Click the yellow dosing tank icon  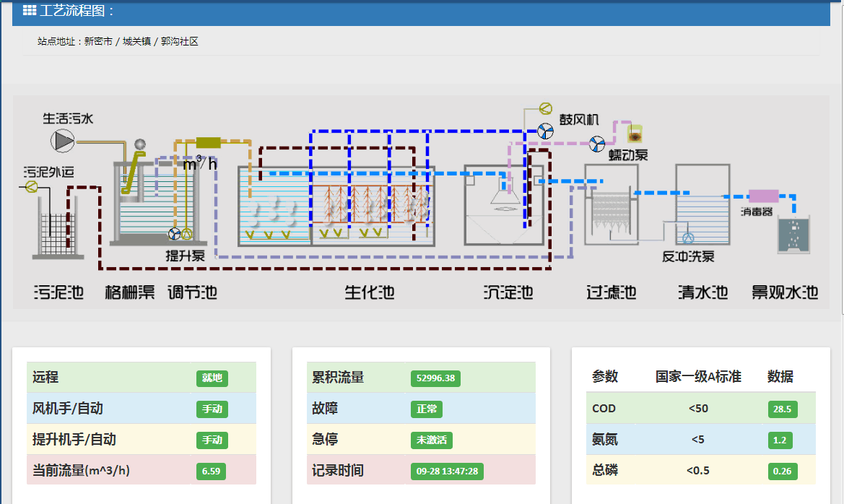pyautogui.click(x=635, y=133)
